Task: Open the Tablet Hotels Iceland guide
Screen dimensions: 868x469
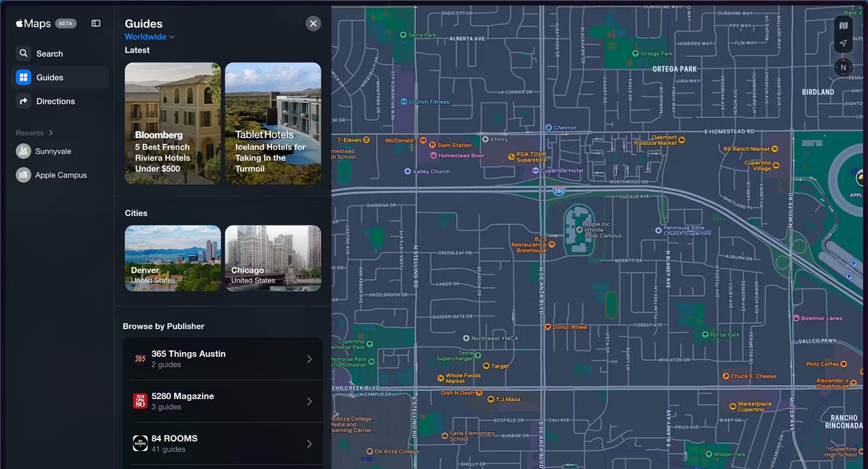Action: [273, 123]
